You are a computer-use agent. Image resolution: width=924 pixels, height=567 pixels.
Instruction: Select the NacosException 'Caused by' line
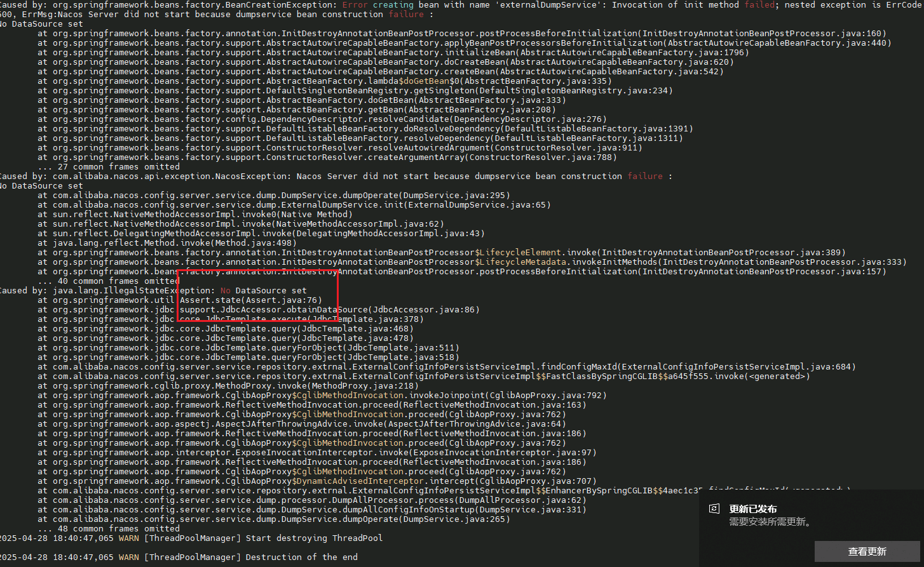(336, 176)
